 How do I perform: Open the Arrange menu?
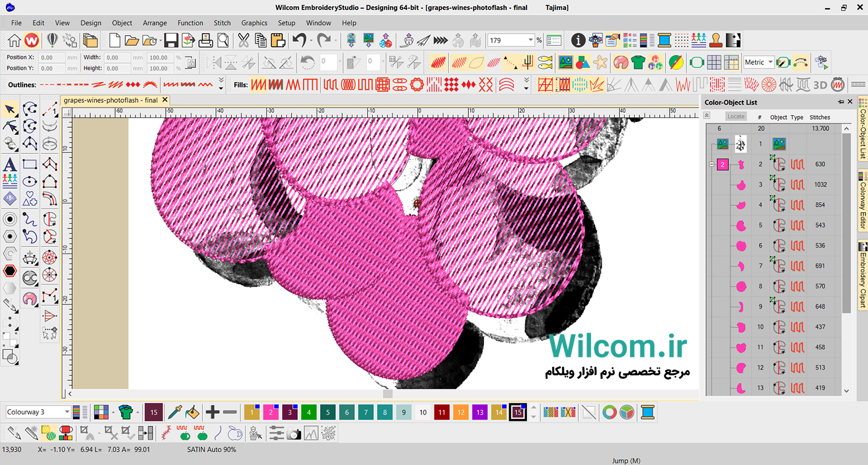tap(155, 23)
